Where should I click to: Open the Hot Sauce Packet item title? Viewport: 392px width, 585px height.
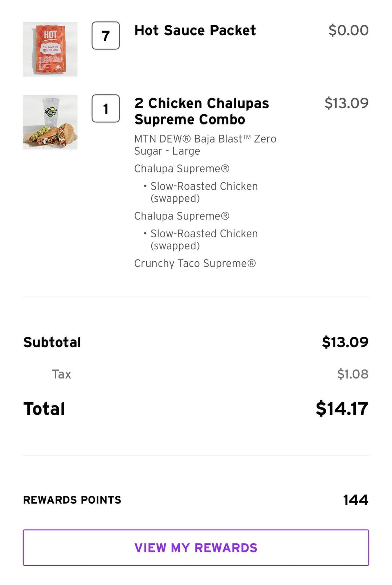coord(195,30)
